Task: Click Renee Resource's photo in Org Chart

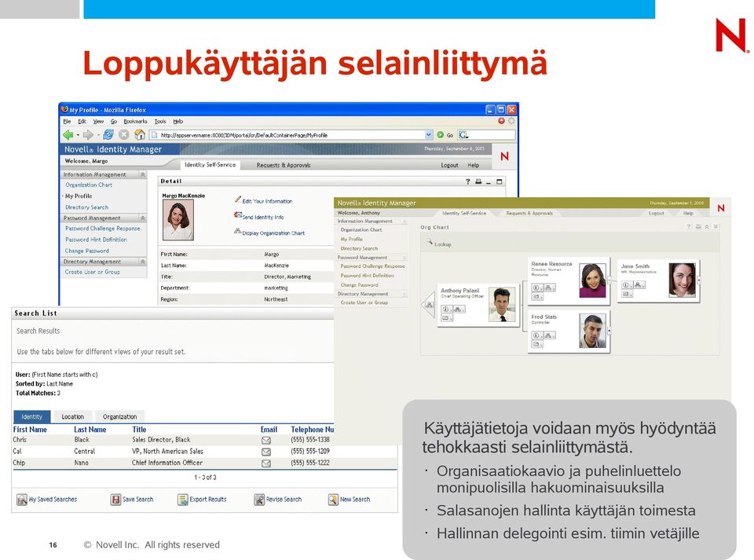Action: pyautogui.click(x=592, y=280)
